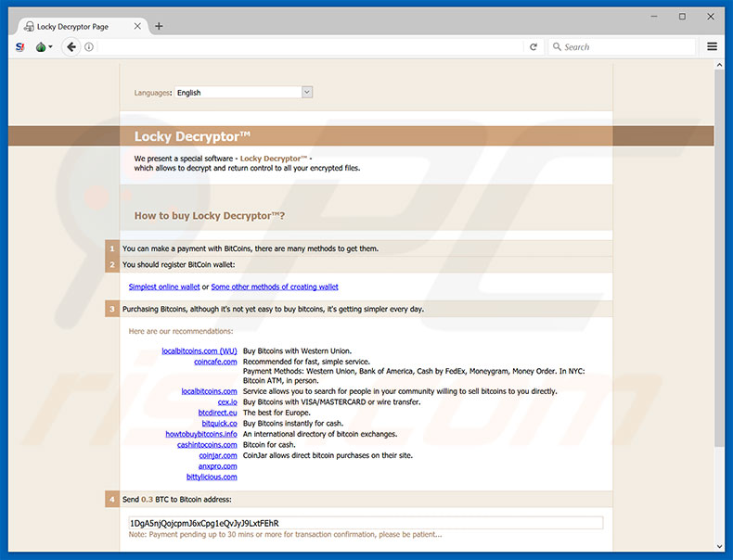Click the address bar field
Viewport: 733px width, 560px height.
click(x=309, y=46)
